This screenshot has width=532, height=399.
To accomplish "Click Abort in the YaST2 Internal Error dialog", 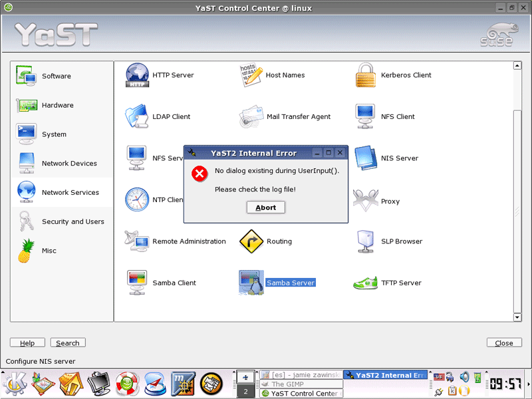I will tap(265, 207).
